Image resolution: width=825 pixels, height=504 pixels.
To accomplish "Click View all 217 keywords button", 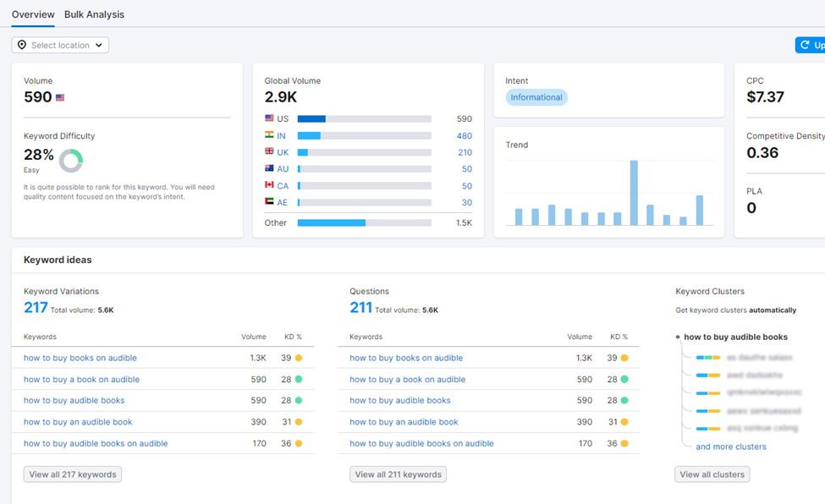I will coord(73,474).
